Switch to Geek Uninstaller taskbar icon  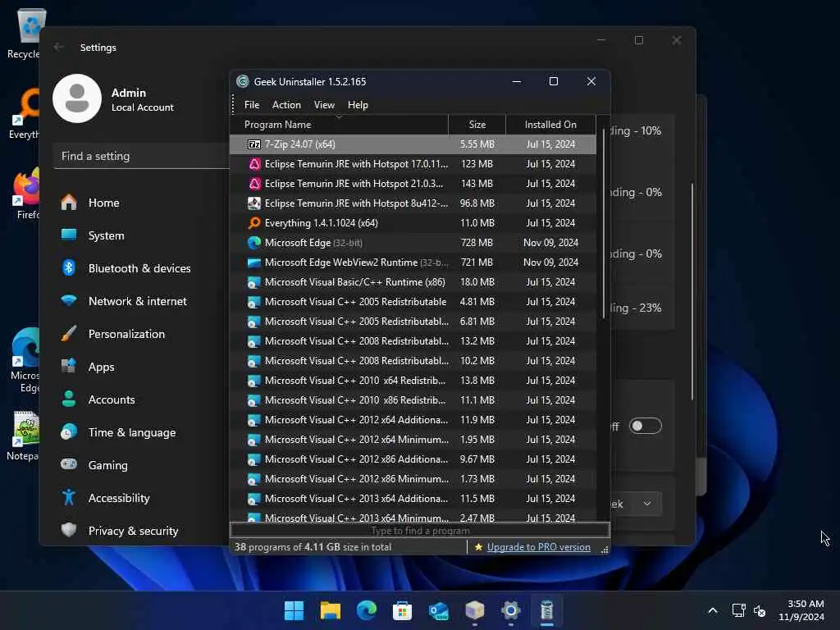(x=546, y=610)
